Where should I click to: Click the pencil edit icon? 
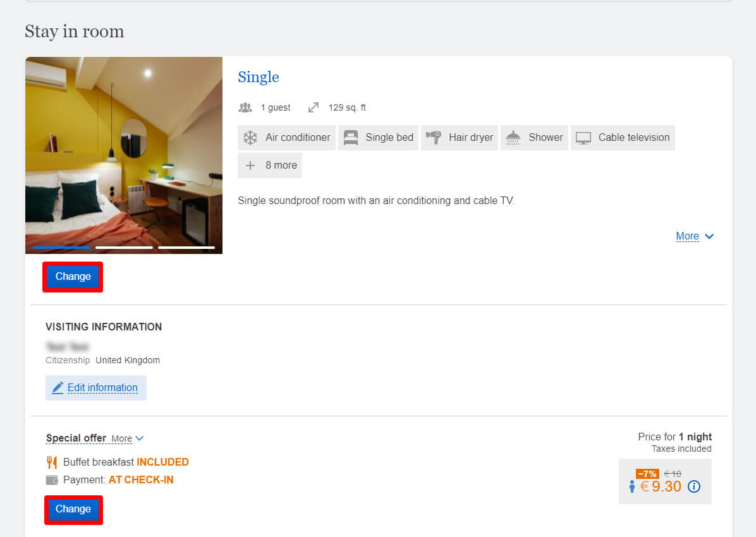click(x=58, y=387)
